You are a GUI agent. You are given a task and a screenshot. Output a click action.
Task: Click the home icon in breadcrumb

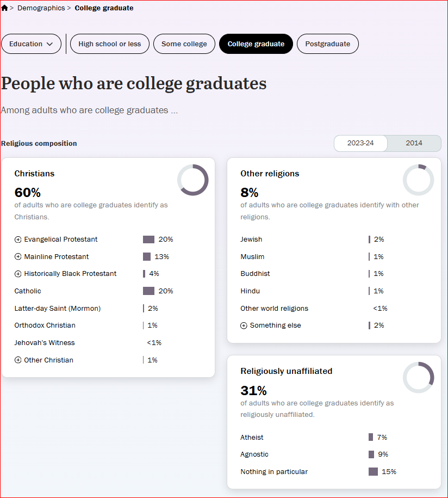click(x=4, y=8)
